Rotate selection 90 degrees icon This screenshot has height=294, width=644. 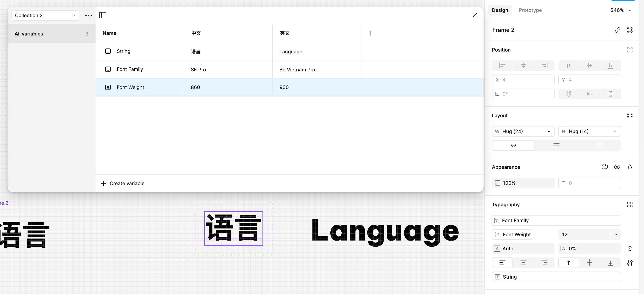568,94
